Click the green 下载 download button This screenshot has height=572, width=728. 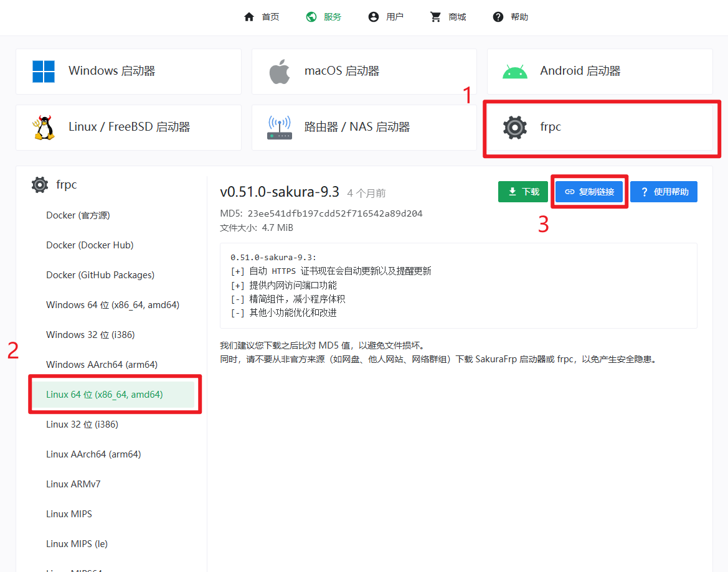522,192
